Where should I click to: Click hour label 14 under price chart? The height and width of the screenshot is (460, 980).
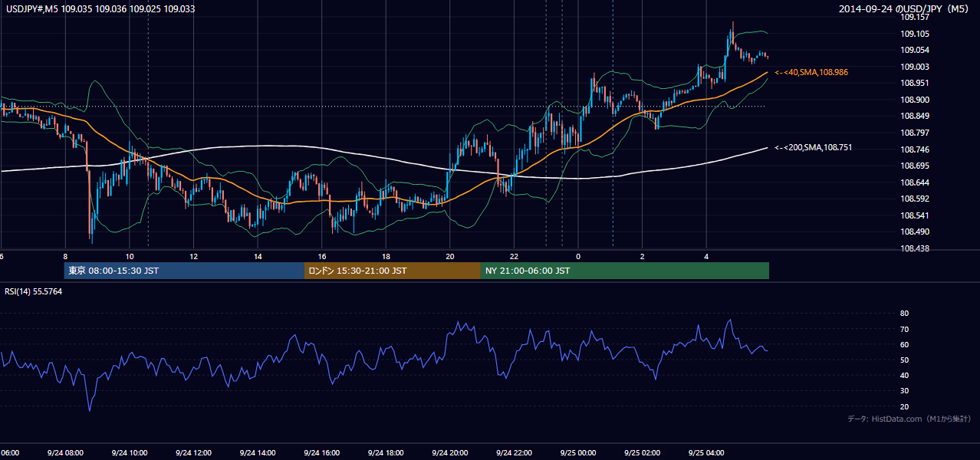258,257
